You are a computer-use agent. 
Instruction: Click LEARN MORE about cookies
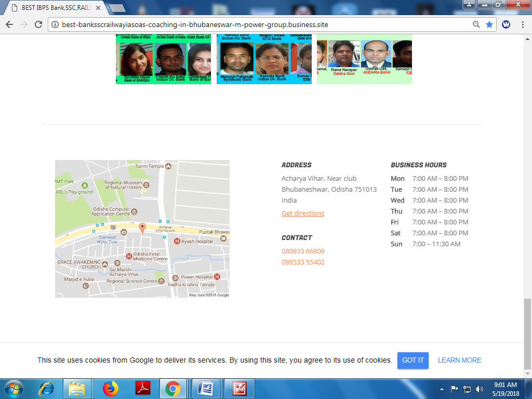coord(459,360)
